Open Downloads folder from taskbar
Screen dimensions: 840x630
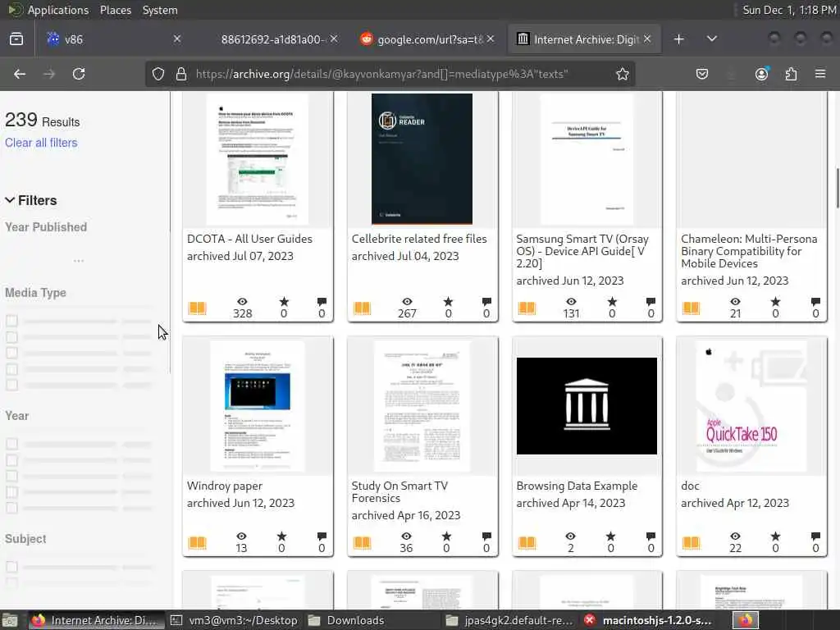click(346, 620)
